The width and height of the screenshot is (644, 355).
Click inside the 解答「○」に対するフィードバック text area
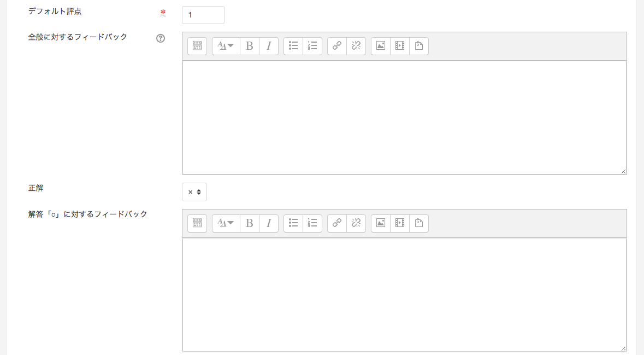(x=404, y=295)
